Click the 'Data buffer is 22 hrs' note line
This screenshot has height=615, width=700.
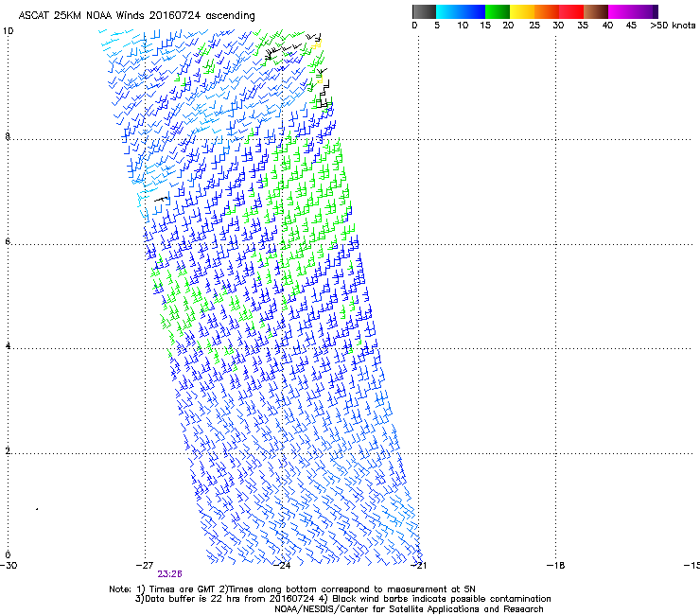(342, 599)
